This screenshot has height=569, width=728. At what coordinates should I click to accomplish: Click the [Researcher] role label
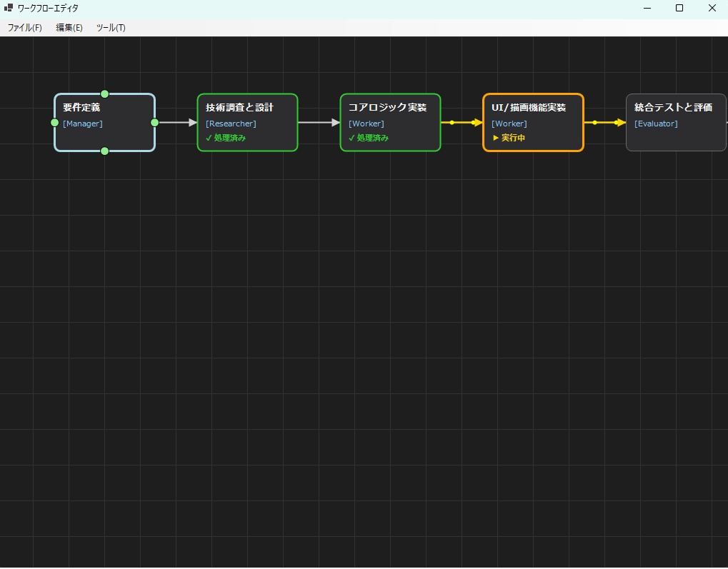[x=231, y=124]
